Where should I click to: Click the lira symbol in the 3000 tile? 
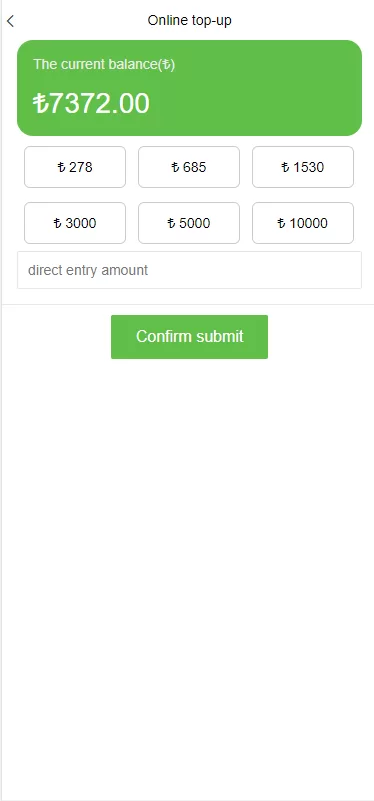[58, 223]
